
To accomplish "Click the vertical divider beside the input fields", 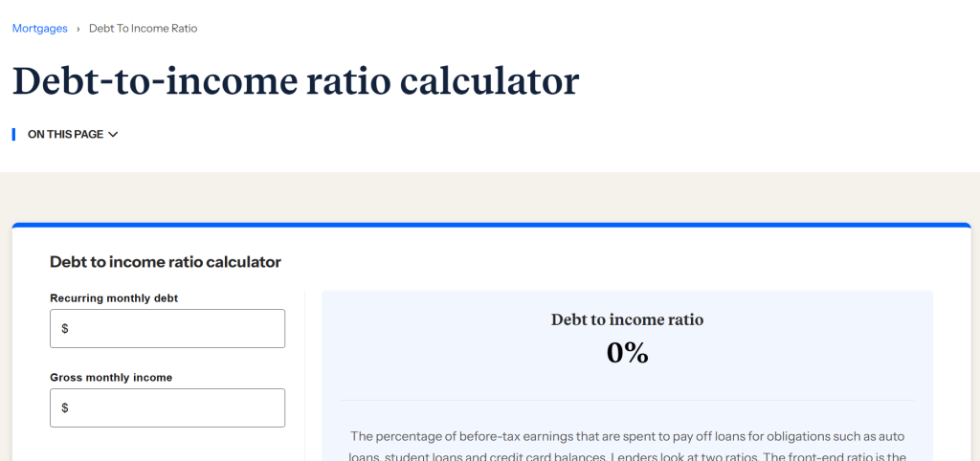I will [304, 375].
